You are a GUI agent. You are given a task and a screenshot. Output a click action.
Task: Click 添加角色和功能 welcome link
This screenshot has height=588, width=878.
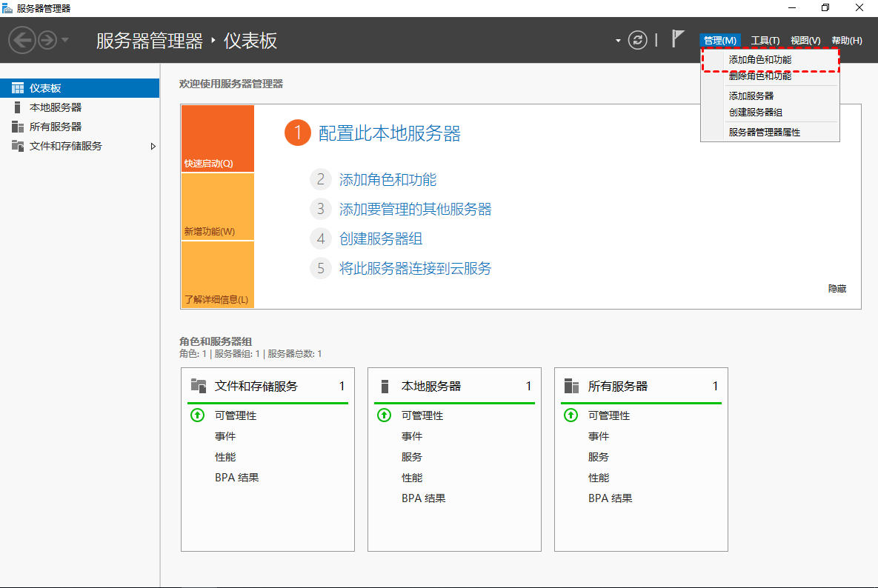[388, 180]
